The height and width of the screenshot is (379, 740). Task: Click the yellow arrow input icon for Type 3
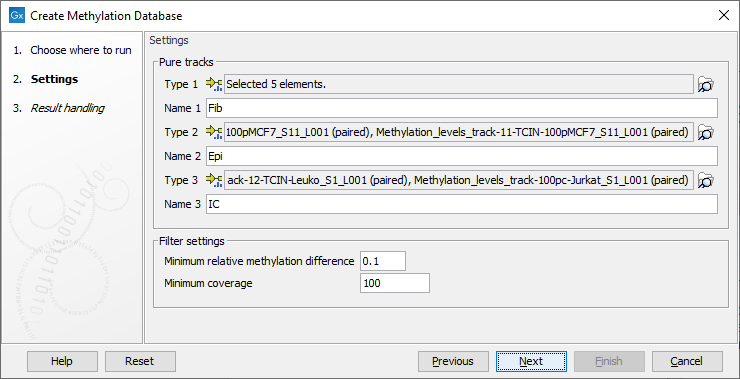coord(214,180)
